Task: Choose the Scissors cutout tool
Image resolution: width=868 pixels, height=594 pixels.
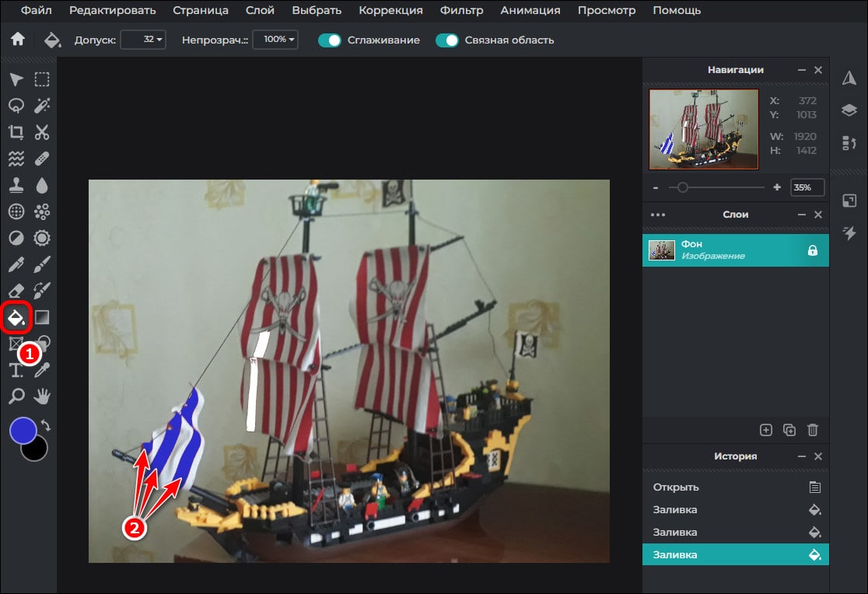Action: [x=42, y=132]
